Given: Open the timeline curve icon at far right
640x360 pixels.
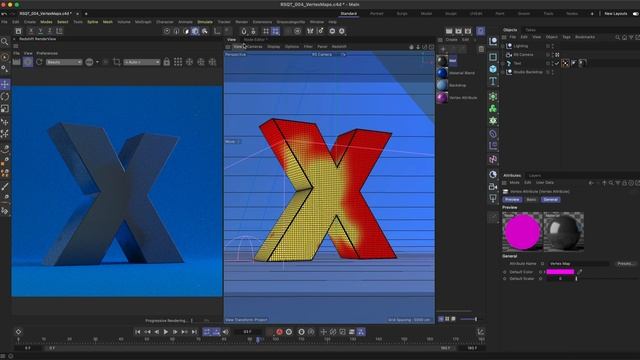Looking at the screenshot, I should click(481, 332).
